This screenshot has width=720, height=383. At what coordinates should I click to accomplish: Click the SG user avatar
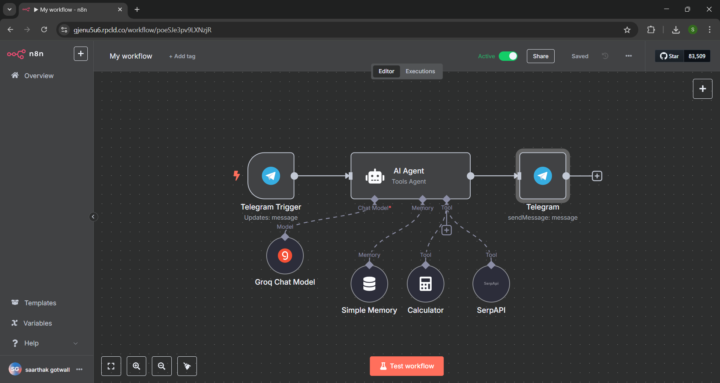pos(15,369)
